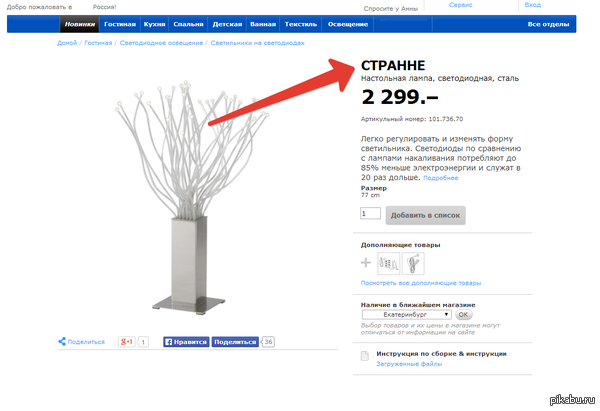Click the Google +1 button
600x411 pixels.
coord(127,342)
